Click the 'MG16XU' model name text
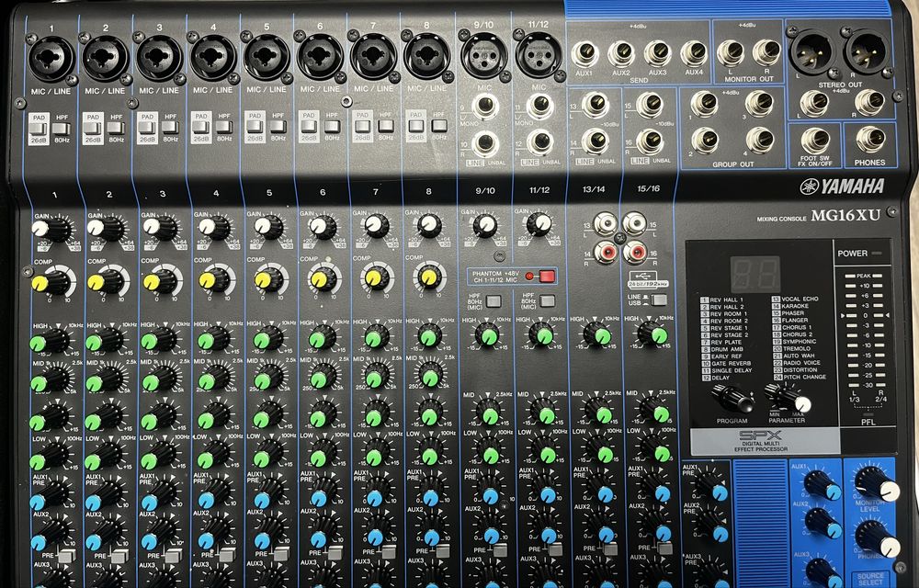This screenshot has height=588, width=919. [845, 216]
